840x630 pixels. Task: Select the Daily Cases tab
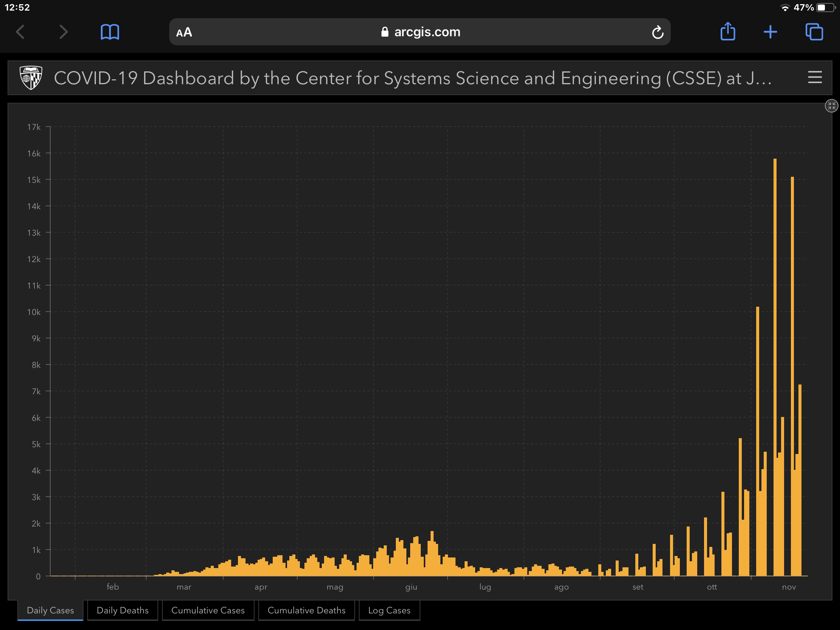click(x=51, y=610)
